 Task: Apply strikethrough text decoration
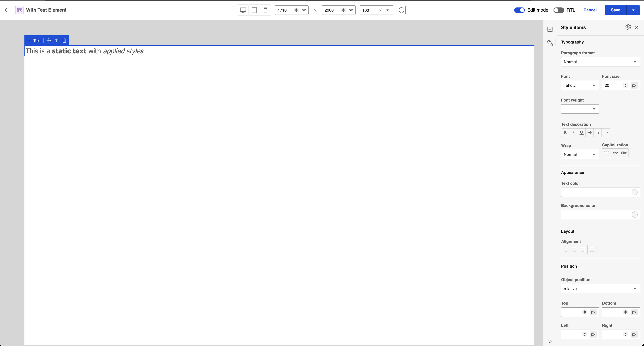click(x=589, y=133)
